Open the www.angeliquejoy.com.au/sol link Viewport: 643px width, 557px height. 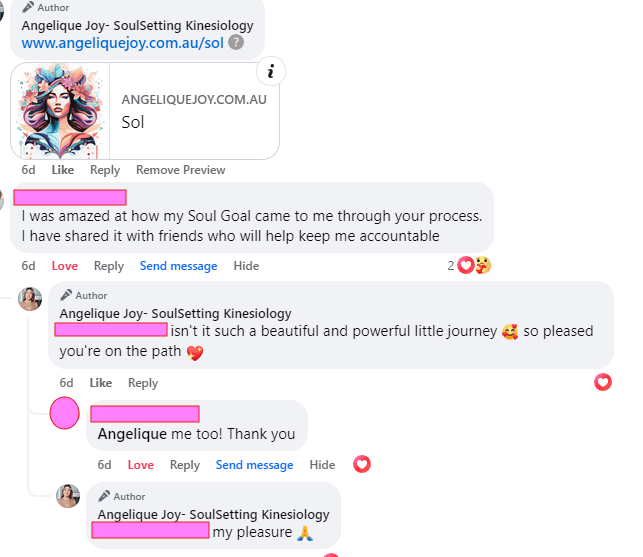123,43
